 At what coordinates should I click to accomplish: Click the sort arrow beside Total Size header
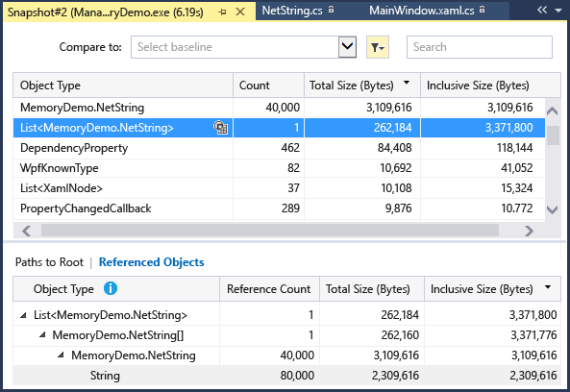(x=407, y=83)
